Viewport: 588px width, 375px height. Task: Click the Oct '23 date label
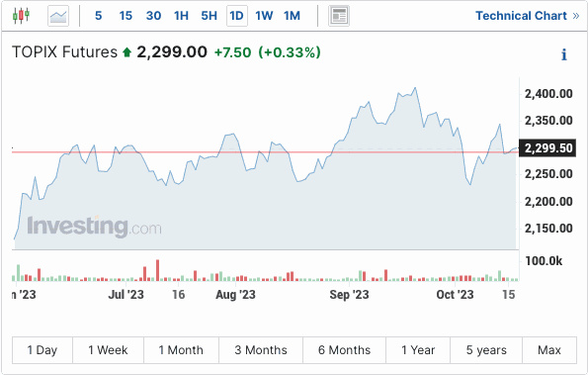tap(455, 294)
